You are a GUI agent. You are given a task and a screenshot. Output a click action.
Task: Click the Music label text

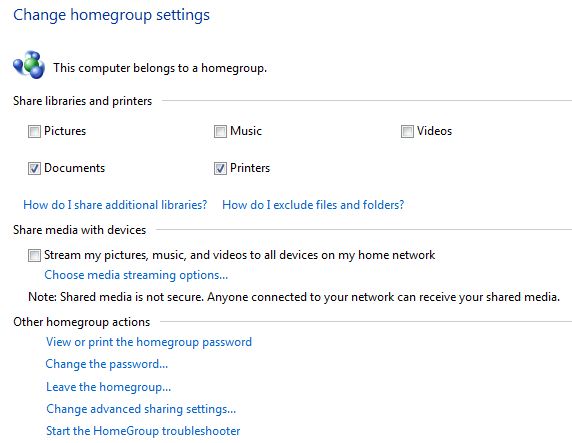pos(246,131)
